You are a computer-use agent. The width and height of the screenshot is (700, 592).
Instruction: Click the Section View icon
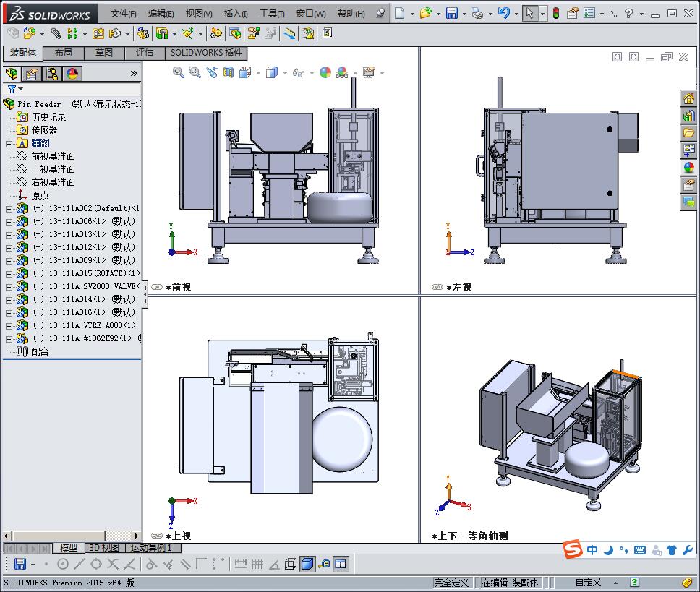point(228,72)
